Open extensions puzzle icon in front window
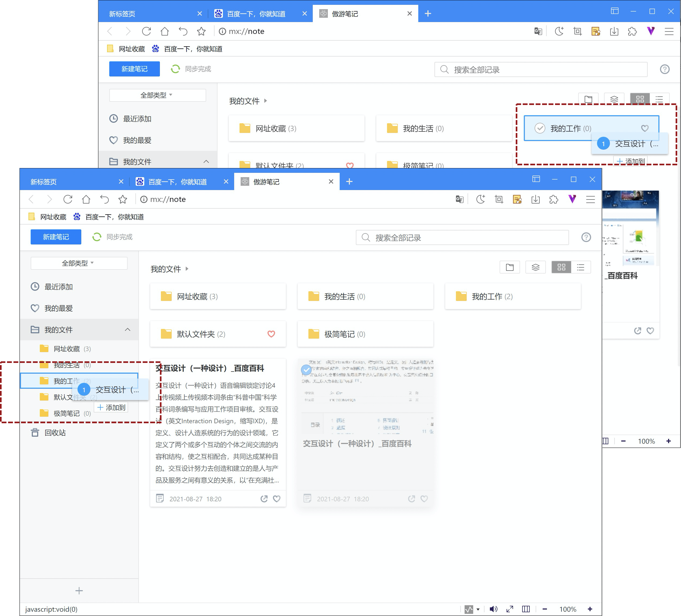This screenshot has height=616, width=681. click(x=554, y=199)
